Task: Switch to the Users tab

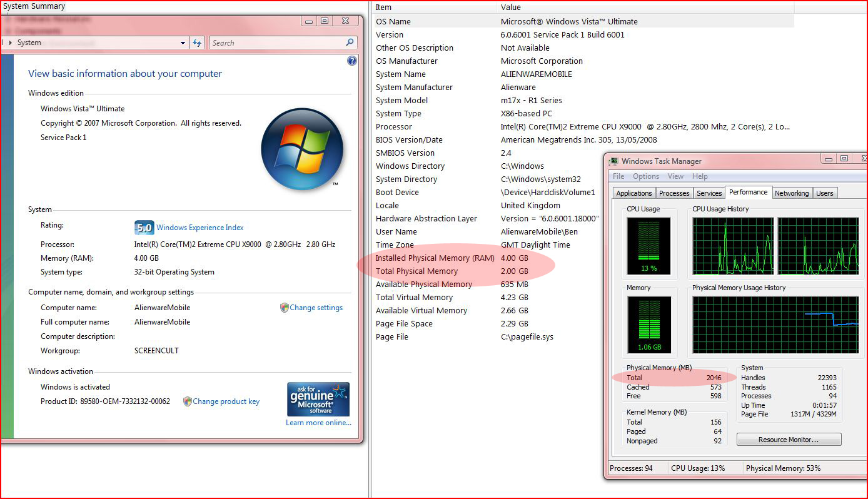Action: coord(825,193)
